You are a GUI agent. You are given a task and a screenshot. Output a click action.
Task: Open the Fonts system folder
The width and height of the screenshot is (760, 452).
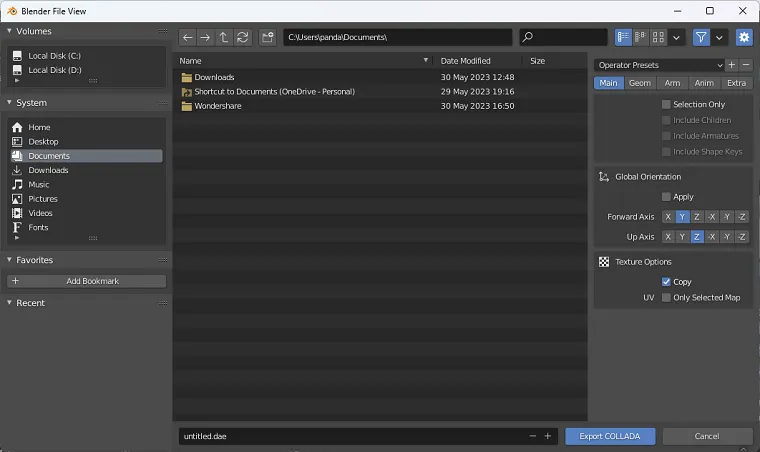coord(86,227)
